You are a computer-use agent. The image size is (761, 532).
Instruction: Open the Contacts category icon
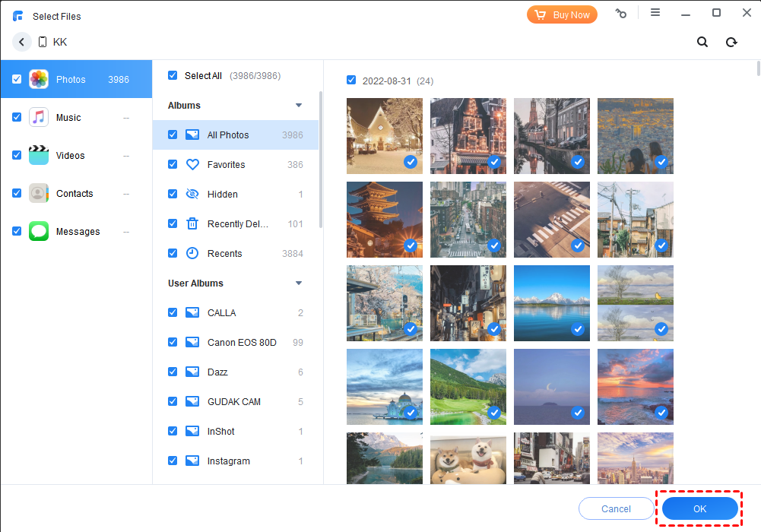click(39, 194)
